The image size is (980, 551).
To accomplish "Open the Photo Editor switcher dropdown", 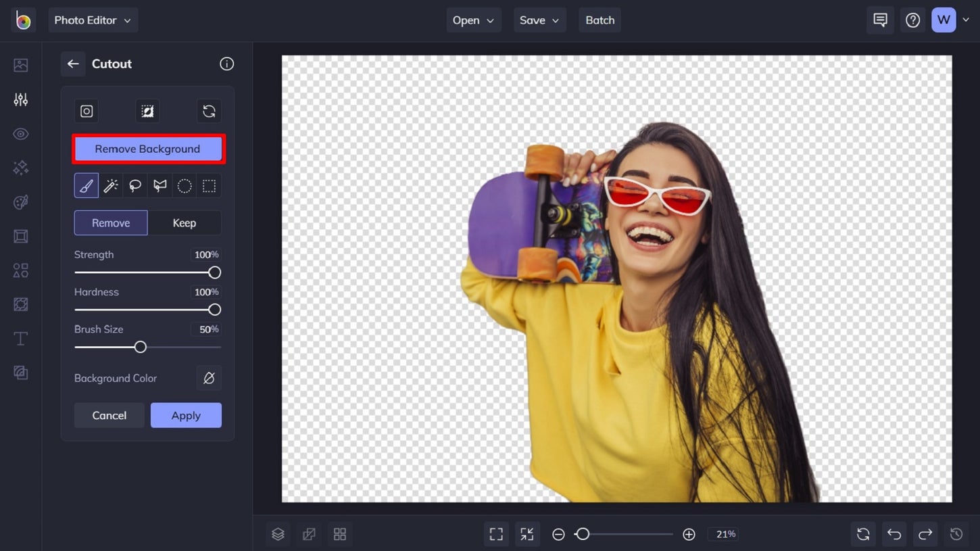I will [x=93, y=20].
